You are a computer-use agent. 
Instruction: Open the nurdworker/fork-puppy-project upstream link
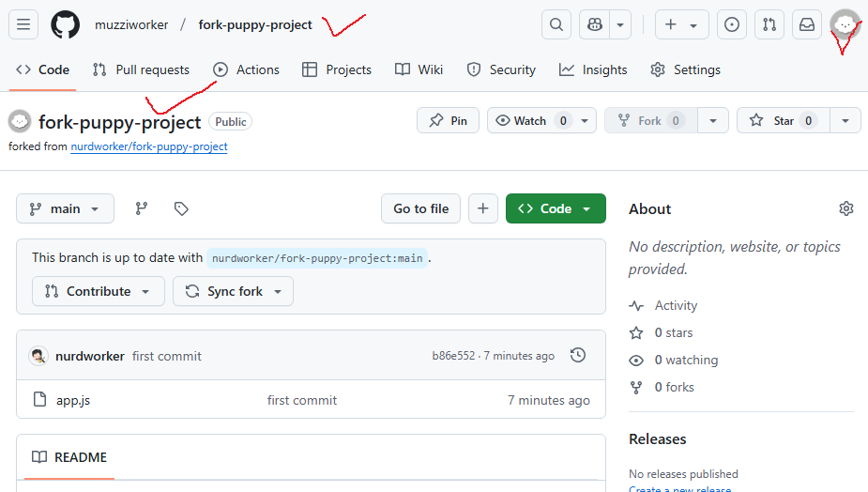click(x=149, y=146)
